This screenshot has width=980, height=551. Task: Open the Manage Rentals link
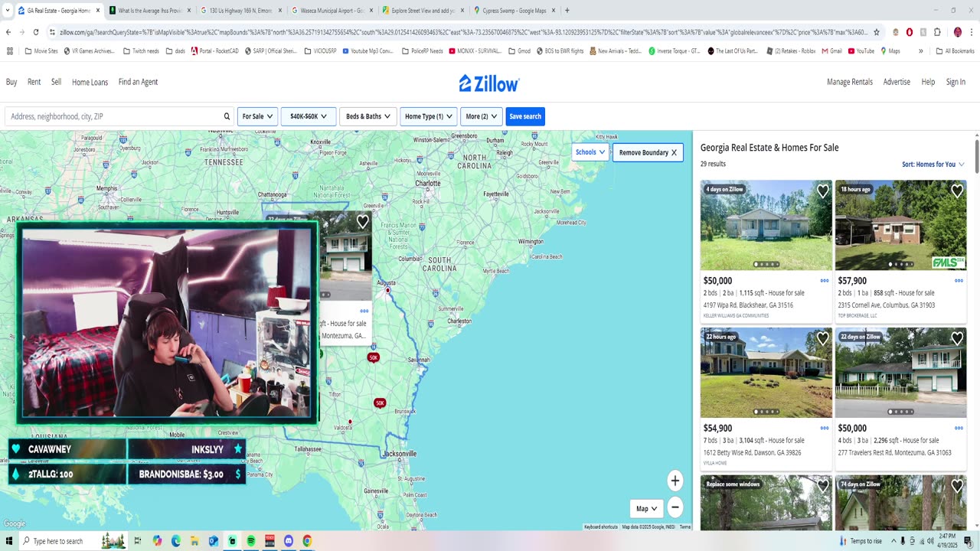point(850,82)
